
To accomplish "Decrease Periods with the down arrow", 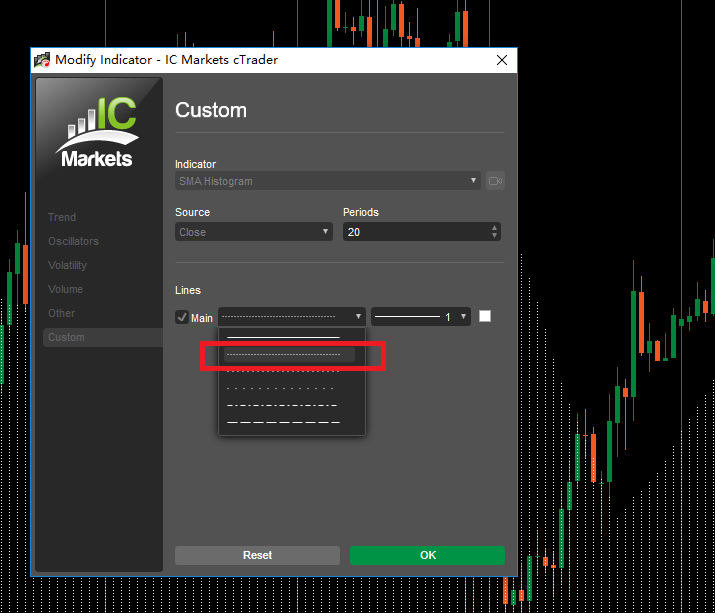I will [x=494, y=236].
